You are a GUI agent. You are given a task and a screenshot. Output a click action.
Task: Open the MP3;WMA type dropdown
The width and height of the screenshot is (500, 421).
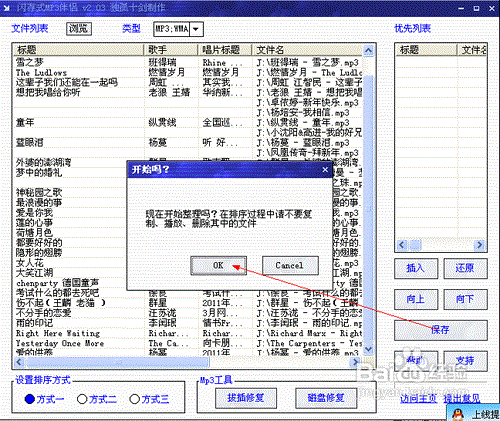coord(196,29)
